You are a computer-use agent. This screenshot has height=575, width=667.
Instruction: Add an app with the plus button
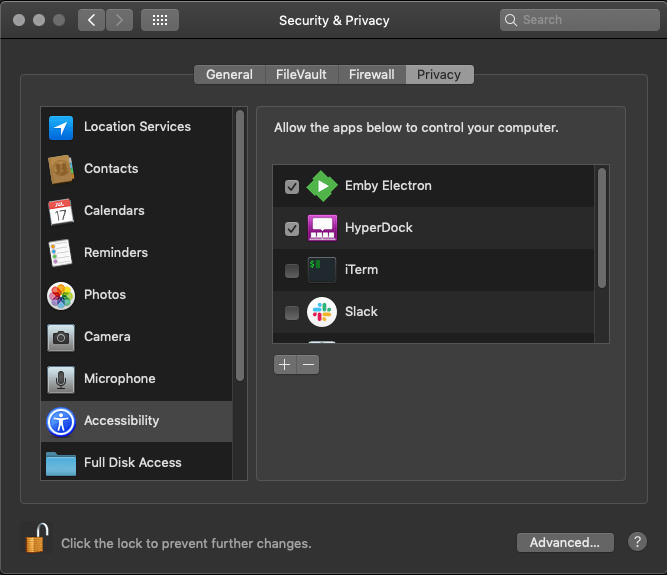coord(285,364)
